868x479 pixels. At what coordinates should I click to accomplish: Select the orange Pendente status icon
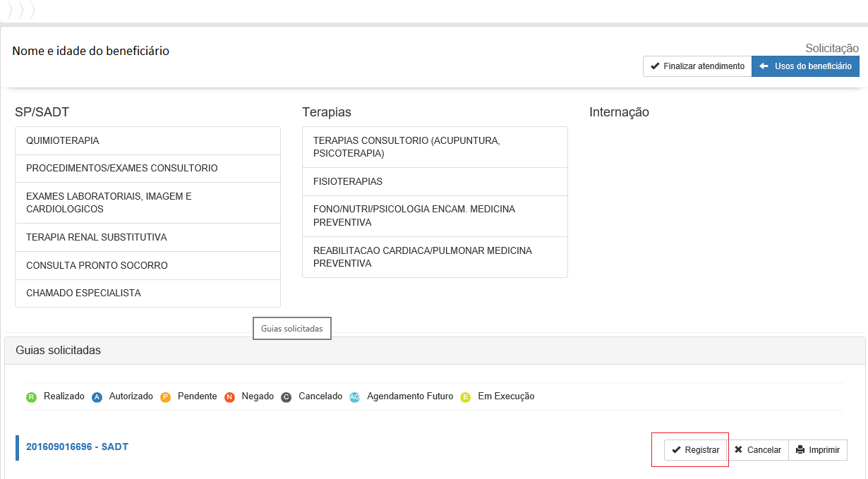point(165,396)
